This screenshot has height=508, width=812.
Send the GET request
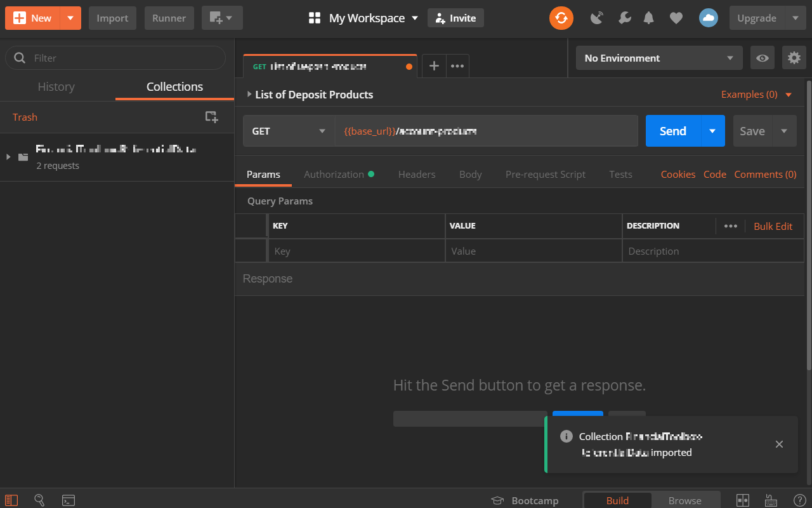pyautogui.click(x=673, y=131)
